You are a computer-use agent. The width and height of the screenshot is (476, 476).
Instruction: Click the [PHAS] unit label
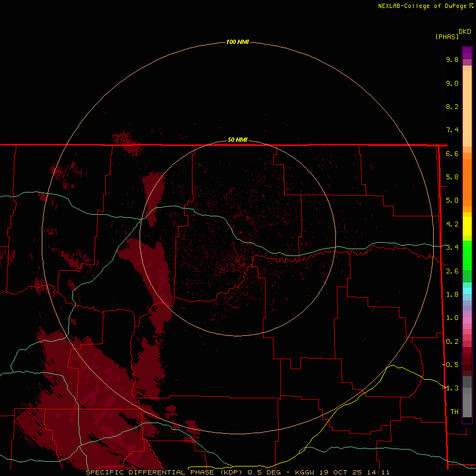pyautogui.click(x=447, y=36)
